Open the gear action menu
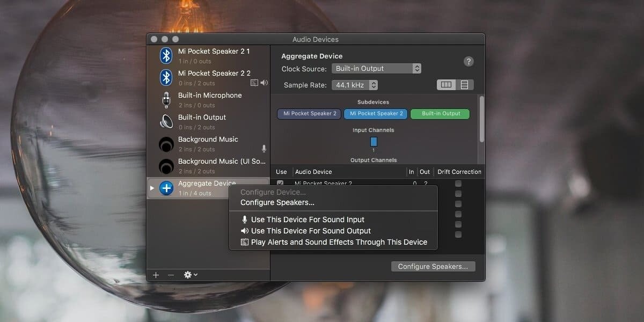Viewport: 644px width, 322px height. [189, 274]
